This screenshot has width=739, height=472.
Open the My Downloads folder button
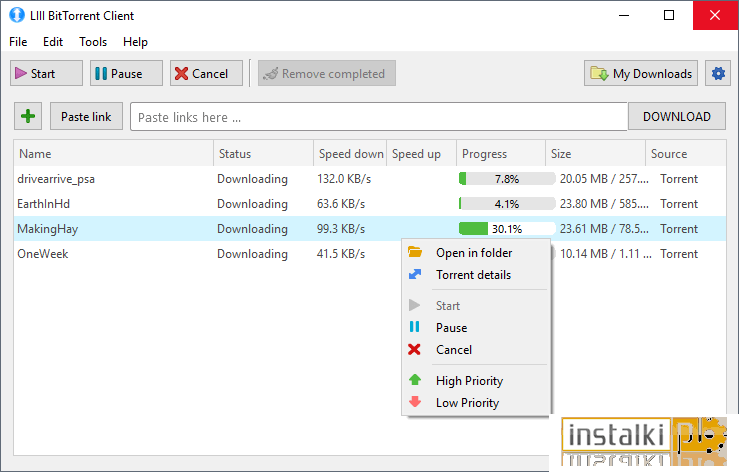[x=641, y=73]
